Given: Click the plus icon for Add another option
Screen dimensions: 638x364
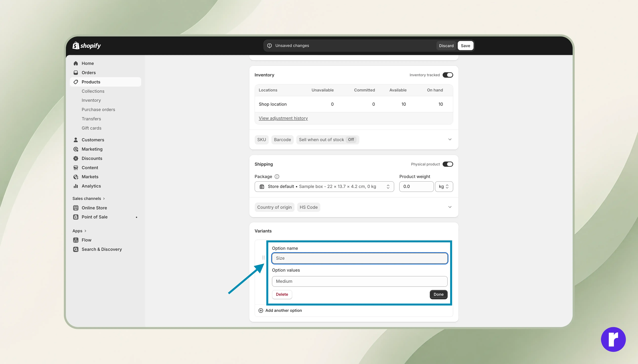Looking at the screenshot, I should point(260,310).
